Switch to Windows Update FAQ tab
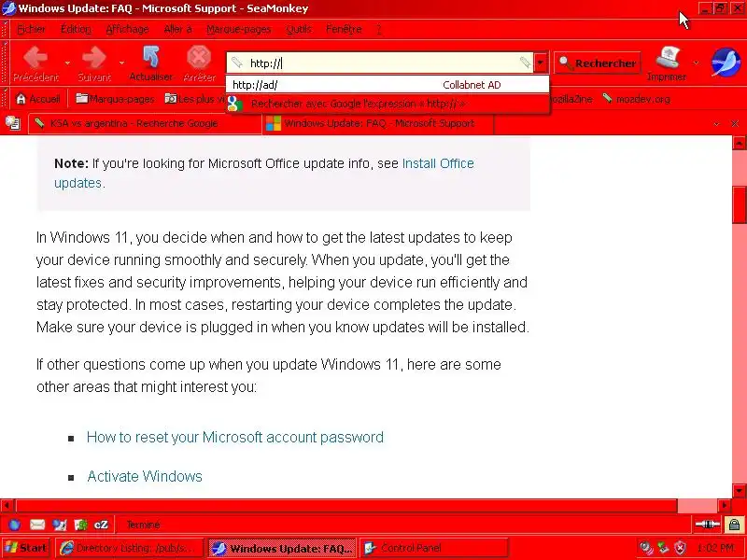The image size is (747, 560). (x=378, y=123)
